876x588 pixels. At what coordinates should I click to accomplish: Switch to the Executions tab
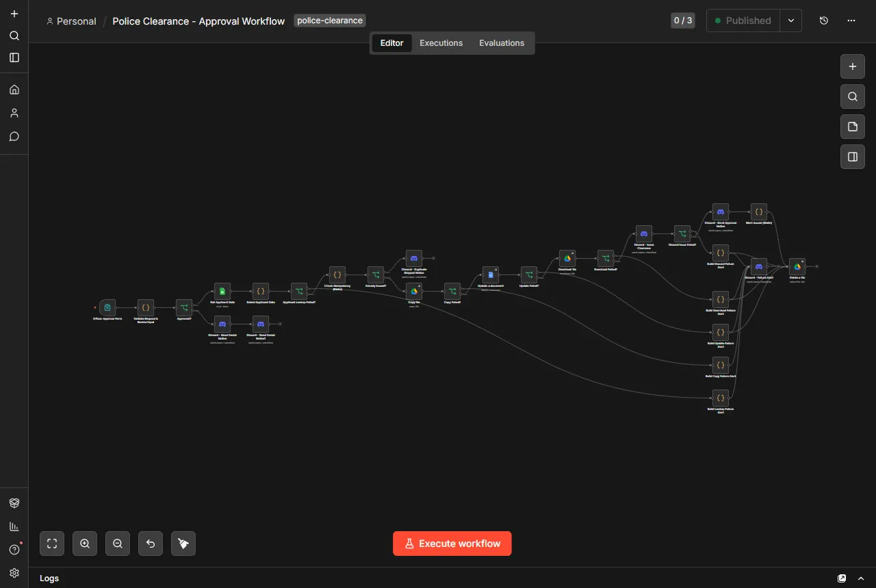(x=441, y=43)
